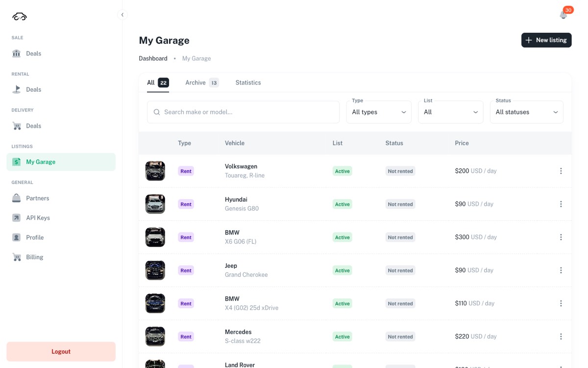The width and height of the screenshot is (588, 368).
Task: Click the Mercedes vehicle name
Action: point(238,332)
